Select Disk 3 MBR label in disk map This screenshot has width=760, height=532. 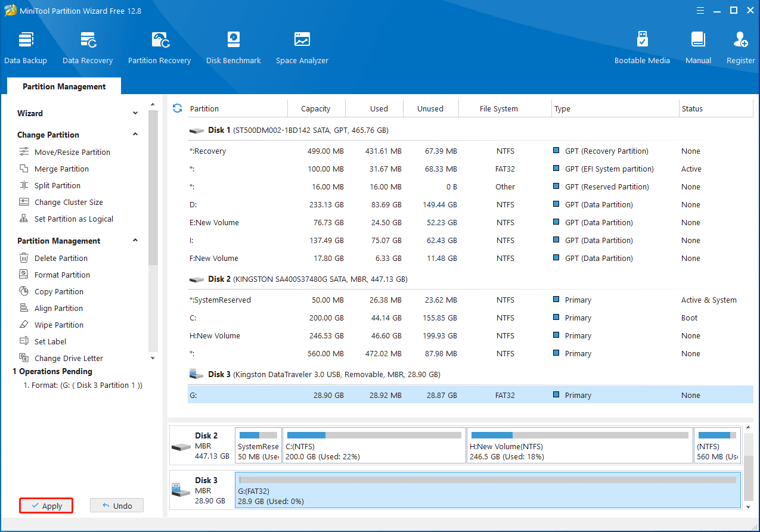tap(201, 490)
